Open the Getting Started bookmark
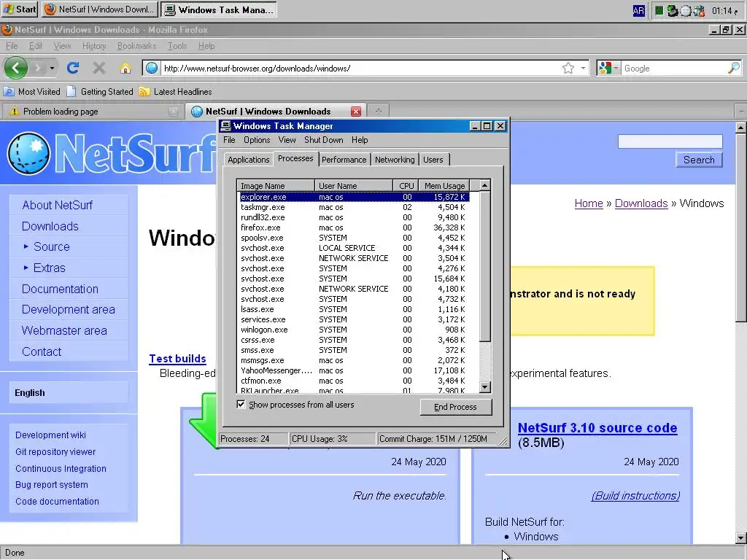 pyautogui.click(x=101, y=91)
